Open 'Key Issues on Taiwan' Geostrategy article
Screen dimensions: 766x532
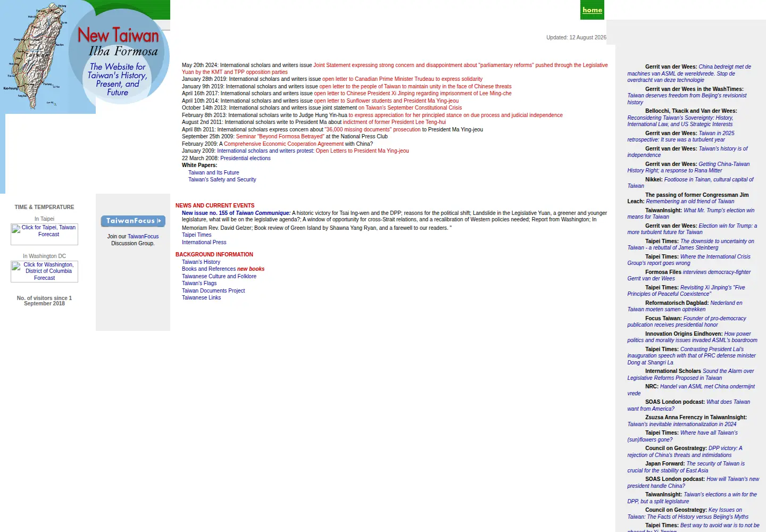688,513
